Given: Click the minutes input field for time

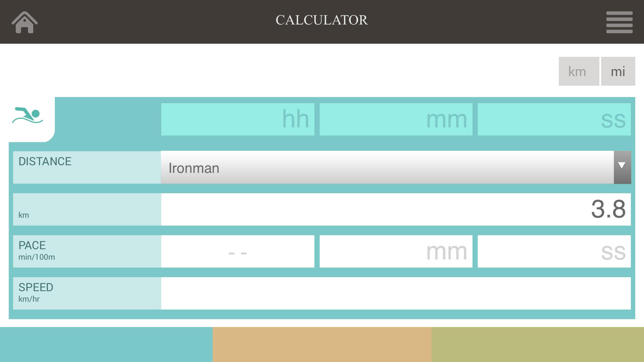Looking at the screenshot, I should [x=396, y=118].
